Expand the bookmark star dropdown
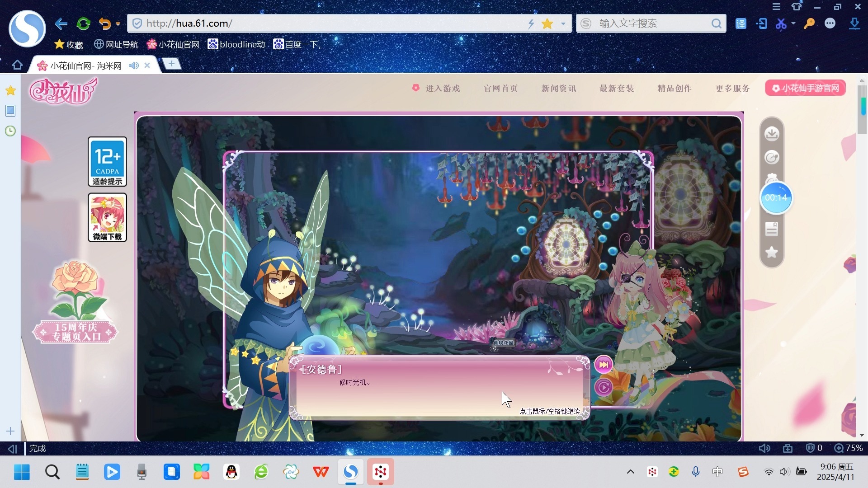868x488 pixels. pos(562,23)
